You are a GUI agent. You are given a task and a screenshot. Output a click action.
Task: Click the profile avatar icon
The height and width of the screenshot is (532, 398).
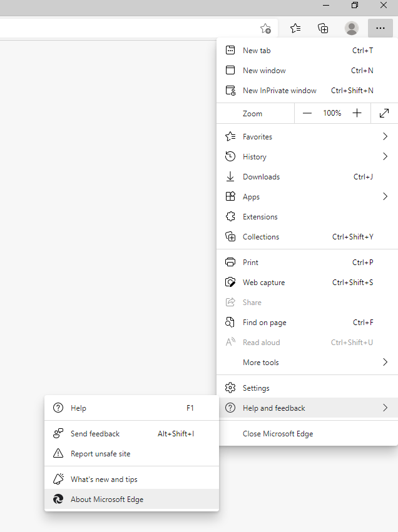[x=352, y=28]
